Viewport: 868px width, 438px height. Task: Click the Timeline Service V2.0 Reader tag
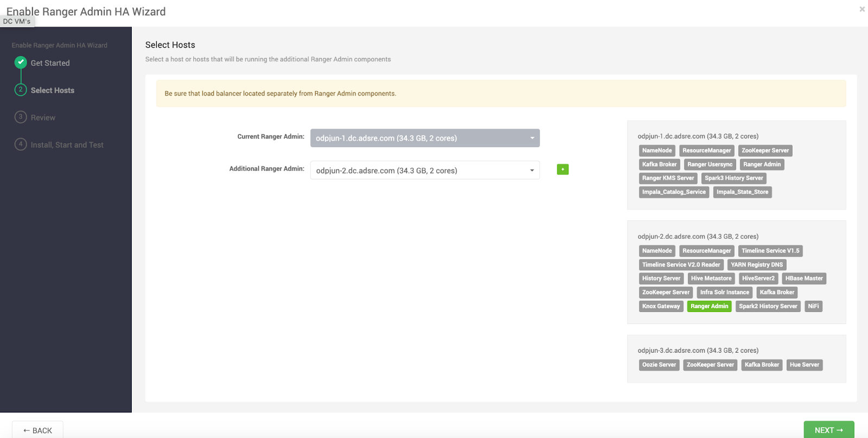point(681,265)
